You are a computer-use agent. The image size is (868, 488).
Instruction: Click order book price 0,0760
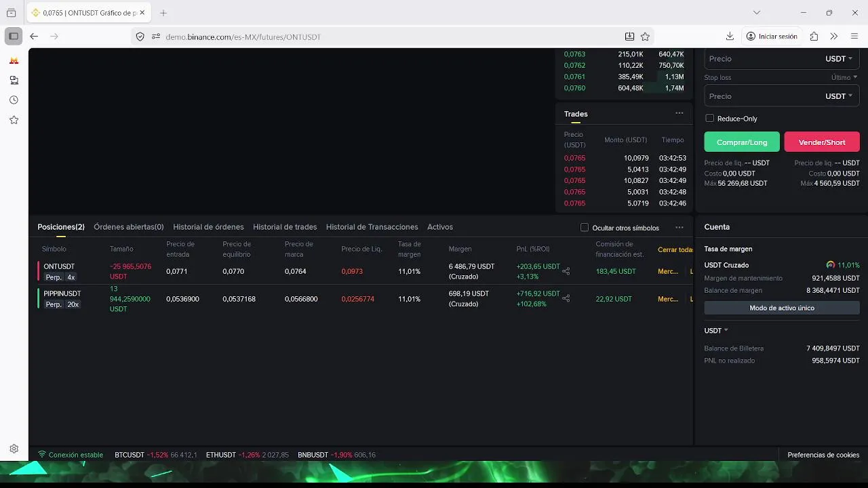click(574, 88)
